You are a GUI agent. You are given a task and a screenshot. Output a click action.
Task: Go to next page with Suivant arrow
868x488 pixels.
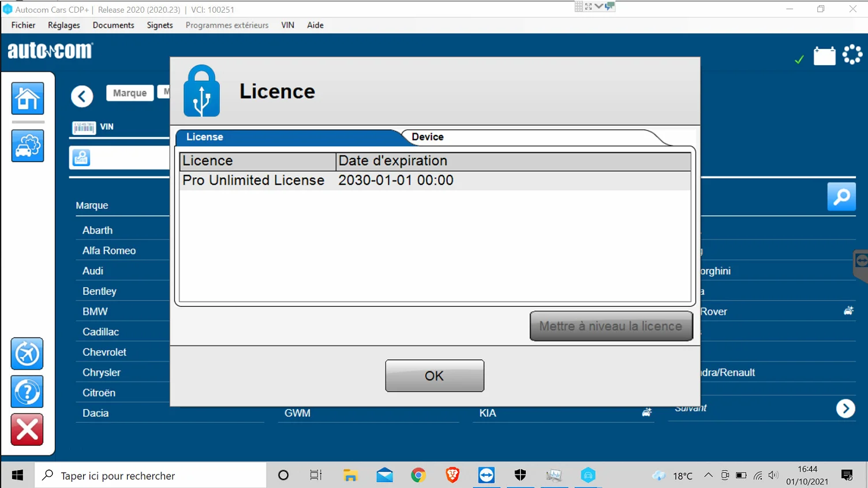[x=845, y=408]
